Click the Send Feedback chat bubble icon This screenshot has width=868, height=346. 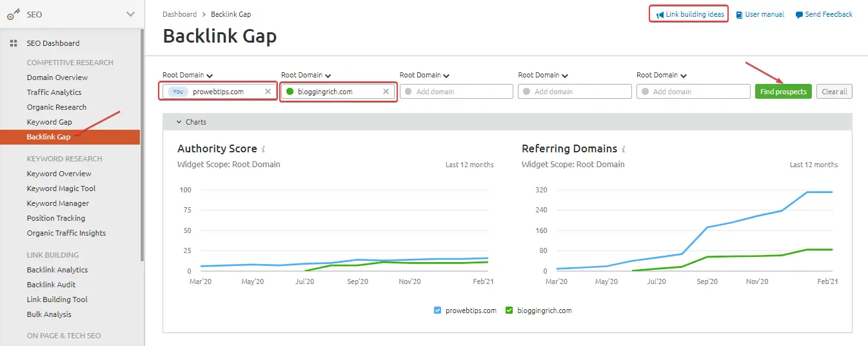point(799,15)
